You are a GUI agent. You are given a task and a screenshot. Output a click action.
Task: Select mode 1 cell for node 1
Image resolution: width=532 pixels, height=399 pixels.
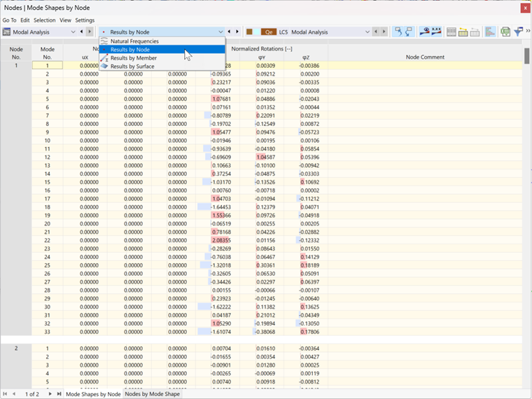click(47, 66)
